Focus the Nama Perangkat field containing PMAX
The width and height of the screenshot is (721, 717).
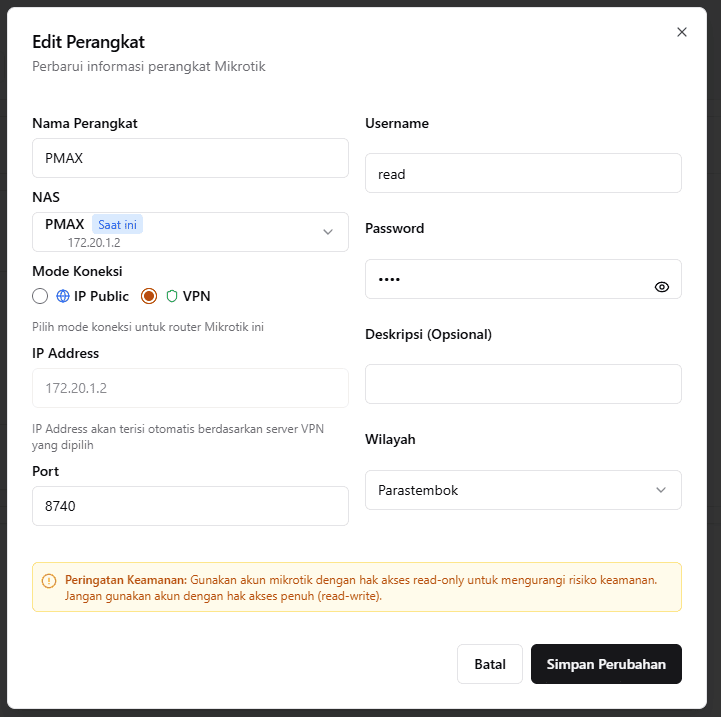tap(190, 158)
